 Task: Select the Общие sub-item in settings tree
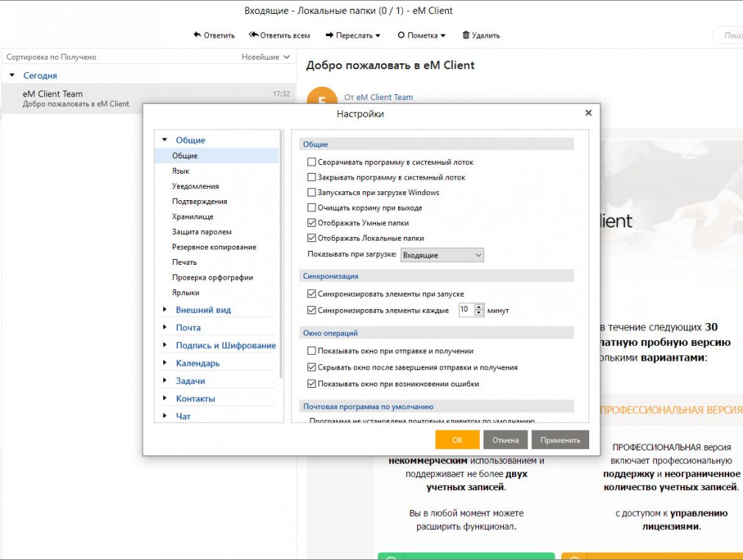point(216,155)
